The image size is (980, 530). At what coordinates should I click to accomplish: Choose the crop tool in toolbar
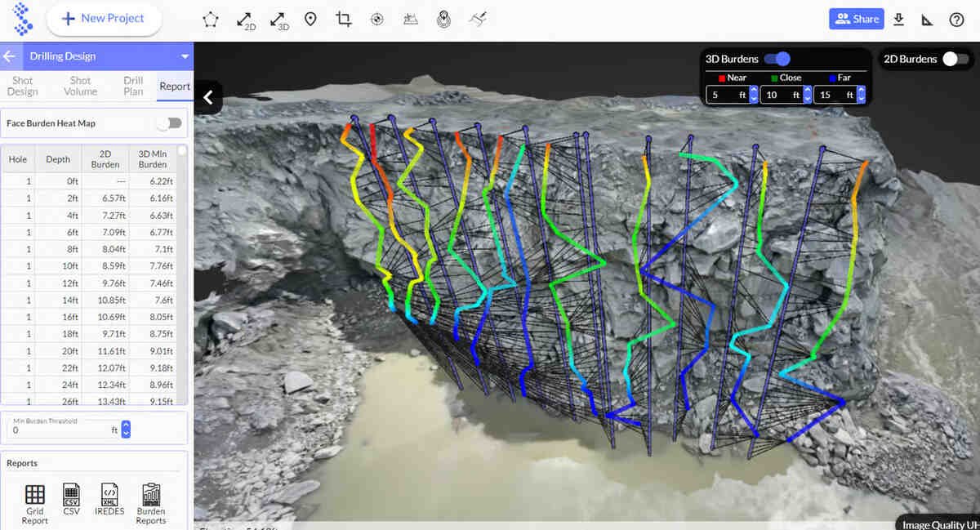click(344, 19)
